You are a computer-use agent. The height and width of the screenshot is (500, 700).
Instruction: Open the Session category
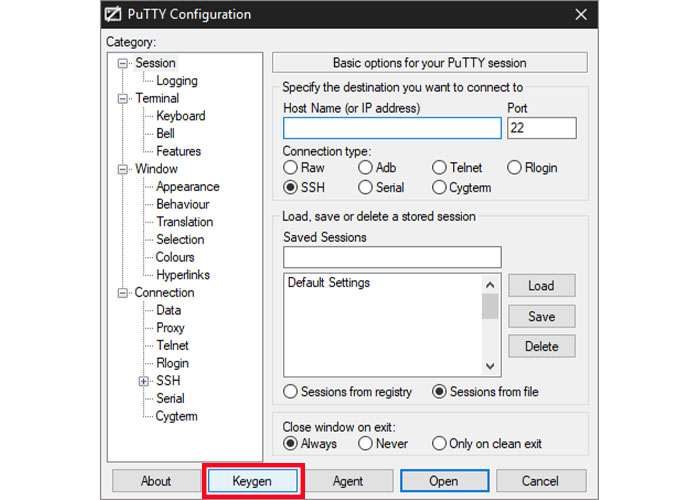pyautogui.click(x=155, y=63)
